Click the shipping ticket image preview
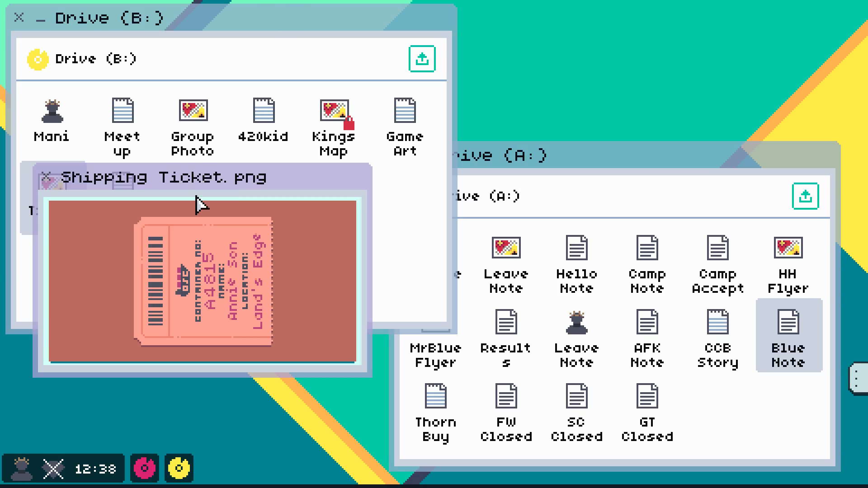868x488 pixels. 203,281
